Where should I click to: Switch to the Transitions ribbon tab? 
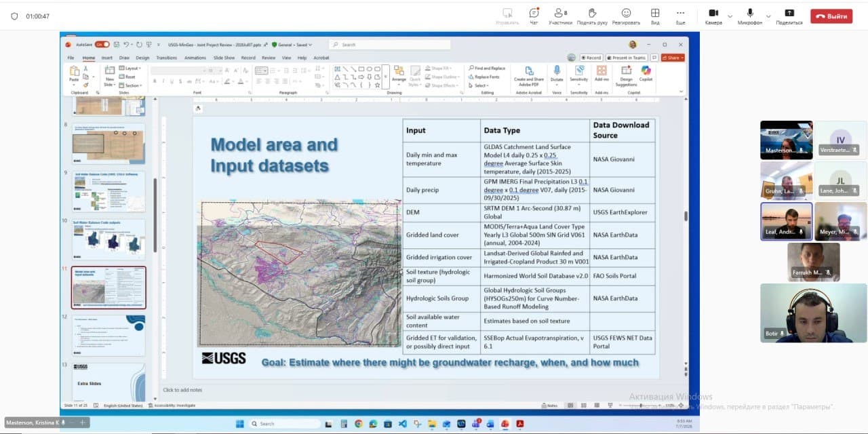point(167,58)
